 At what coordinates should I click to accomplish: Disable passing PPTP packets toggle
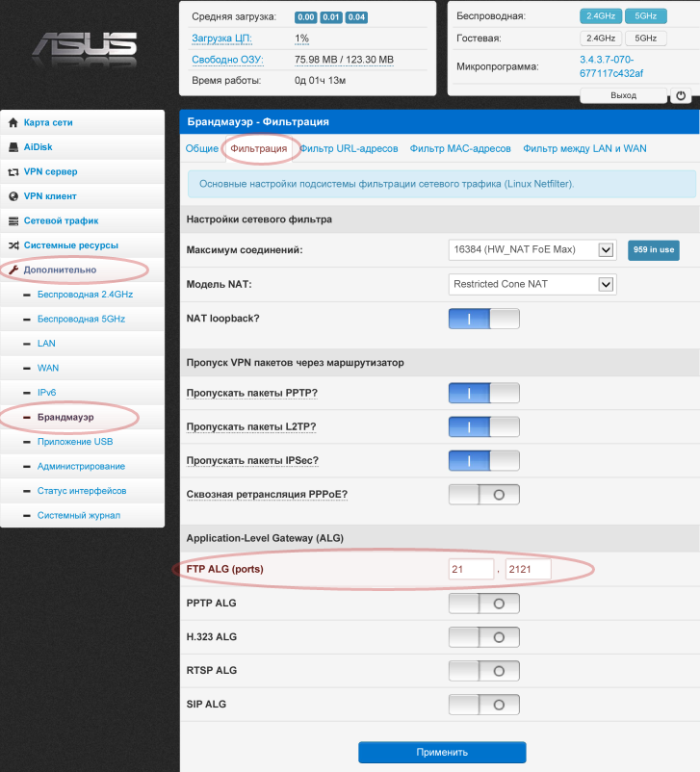[484, 393]
